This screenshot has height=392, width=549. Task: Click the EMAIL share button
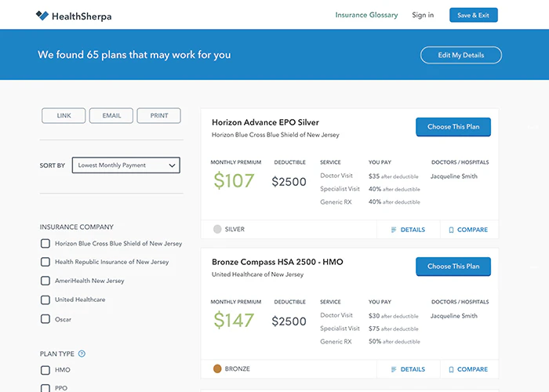point(111,115)
